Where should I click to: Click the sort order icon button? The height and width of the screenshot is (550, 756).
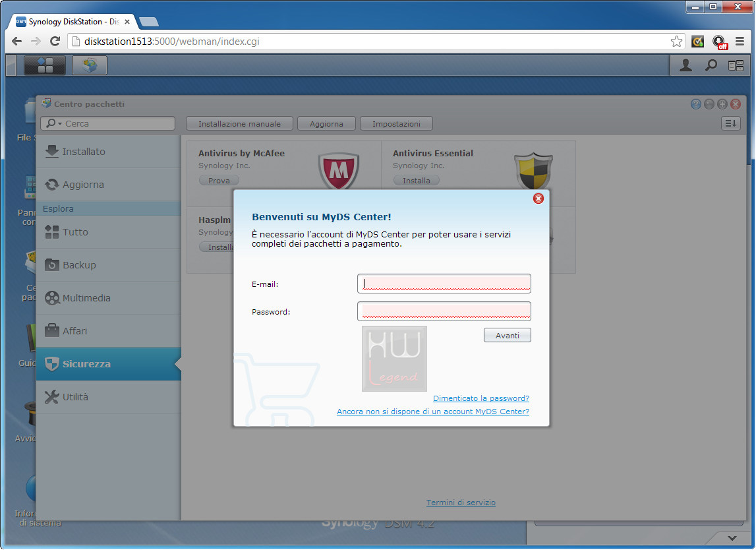[x=730, y=123]
